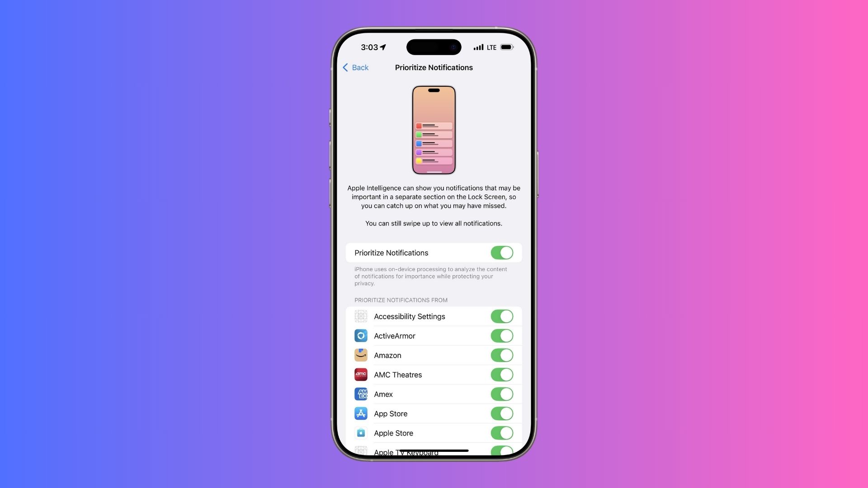868x488 pixels.
Task: Tap Back to previous settings screen
Action: [355, 67]
